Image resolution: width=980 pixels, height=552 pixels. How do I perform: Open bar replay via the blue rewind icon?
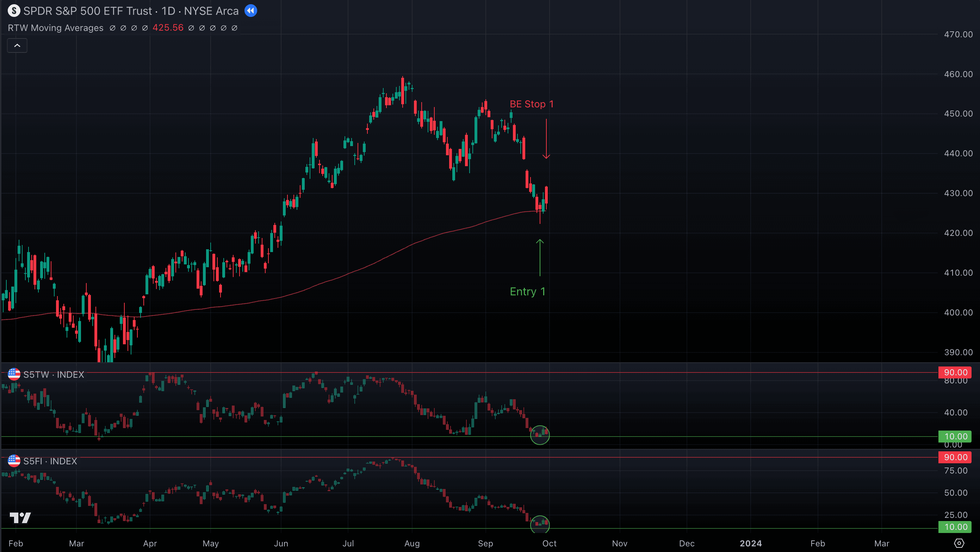pyautogui.click(x=251, y=11)
